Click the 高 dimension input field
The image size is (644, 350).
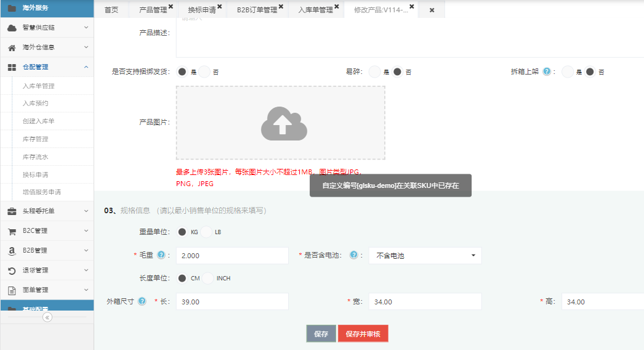point(603,301)
